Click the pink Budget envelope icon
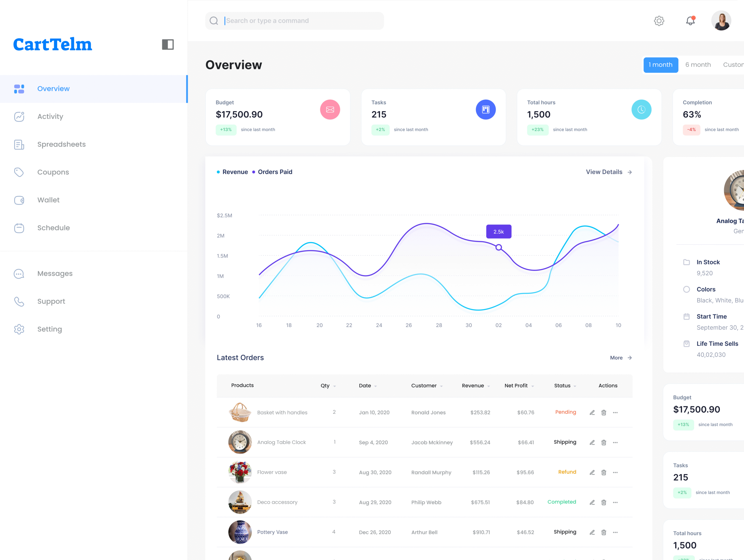This screenshot has width=744, height=560. point(330,110)
